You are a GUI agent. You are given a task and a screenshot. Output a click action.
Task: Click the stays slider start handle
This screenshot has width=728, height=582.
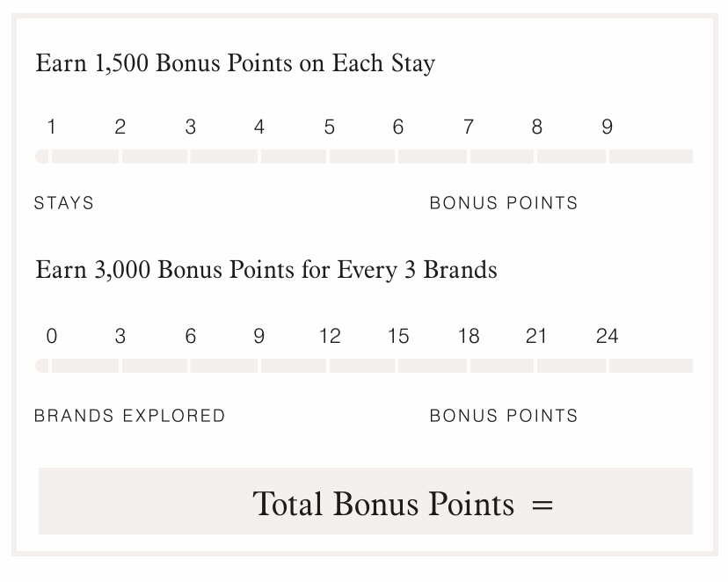[41, 156]
